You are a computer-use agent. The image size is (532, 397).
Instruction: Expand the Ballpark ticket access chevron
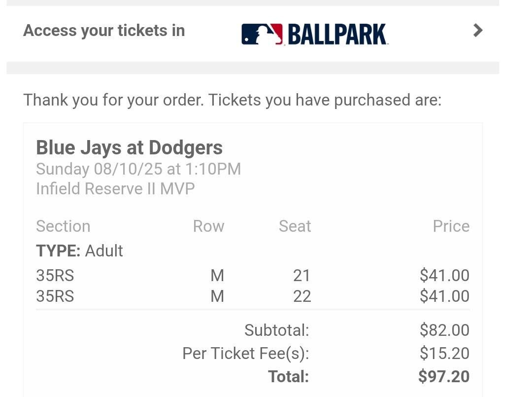(477, 31)
